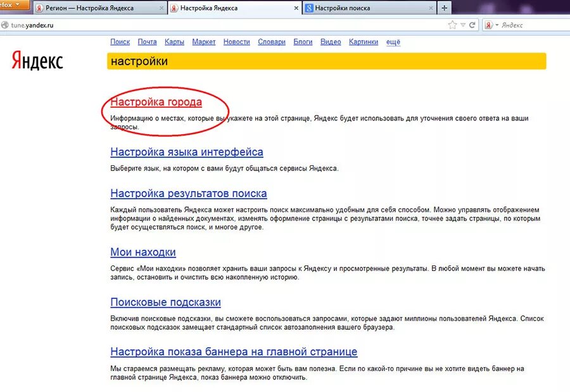Close the Регион — Настройка Яндекса tab
Screen dimensions: 570x392
point(161,8)
